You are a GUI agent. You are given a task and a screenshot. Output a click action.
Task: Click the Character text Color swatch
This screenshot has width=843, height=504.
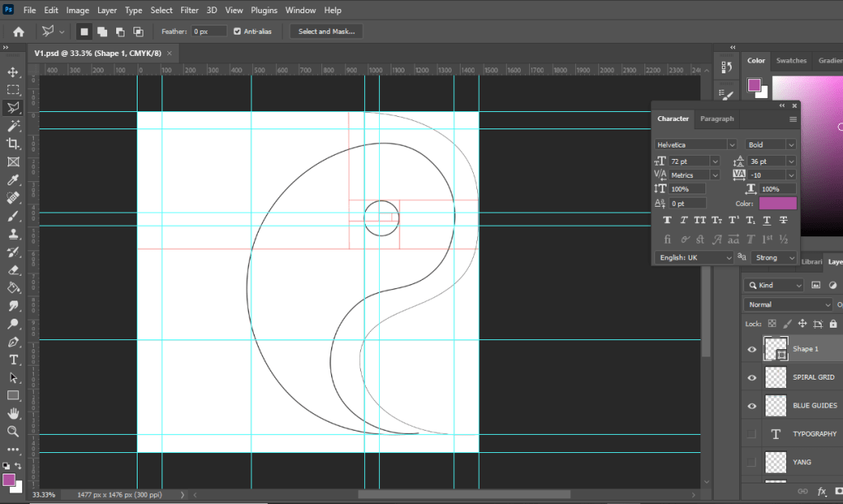777,203
